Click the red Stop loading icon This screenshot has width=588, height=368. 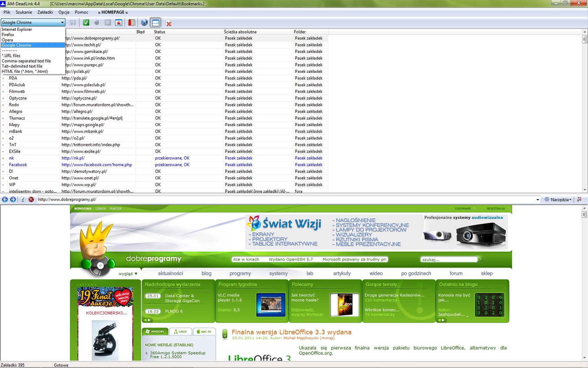pos(31,199)
